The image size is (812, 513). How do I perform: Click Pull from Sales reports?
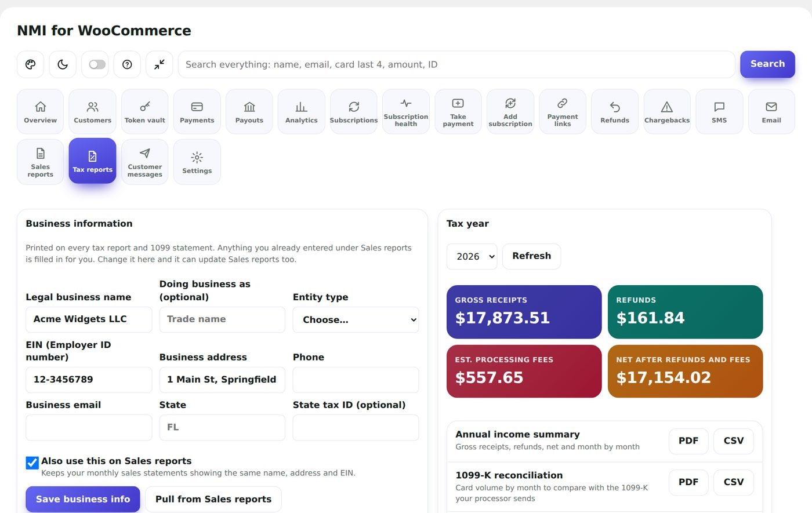click(213, 499)
